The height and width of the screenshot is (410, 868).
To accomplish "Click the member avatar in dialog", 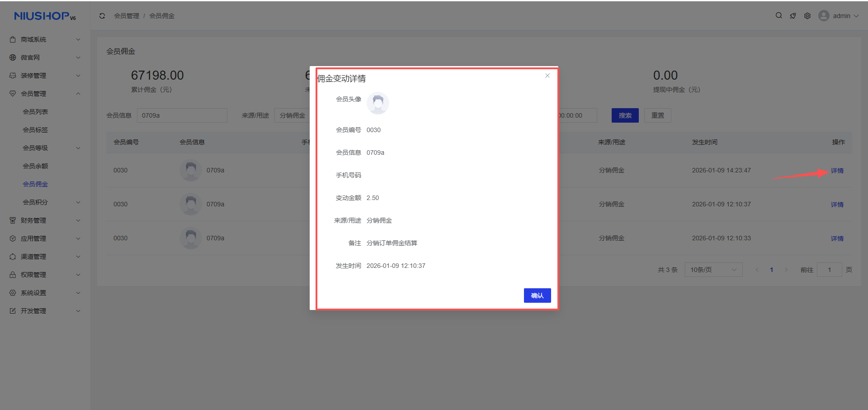I will 377,103.
